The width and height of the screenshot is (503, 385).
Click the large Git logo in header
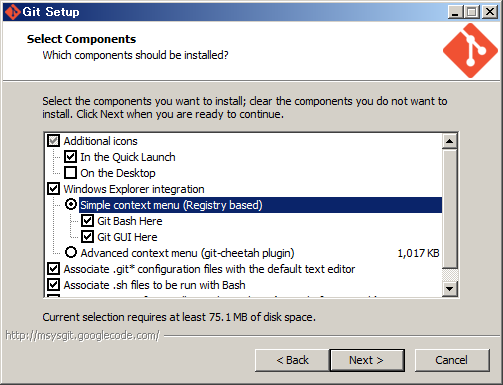[470, 50]
